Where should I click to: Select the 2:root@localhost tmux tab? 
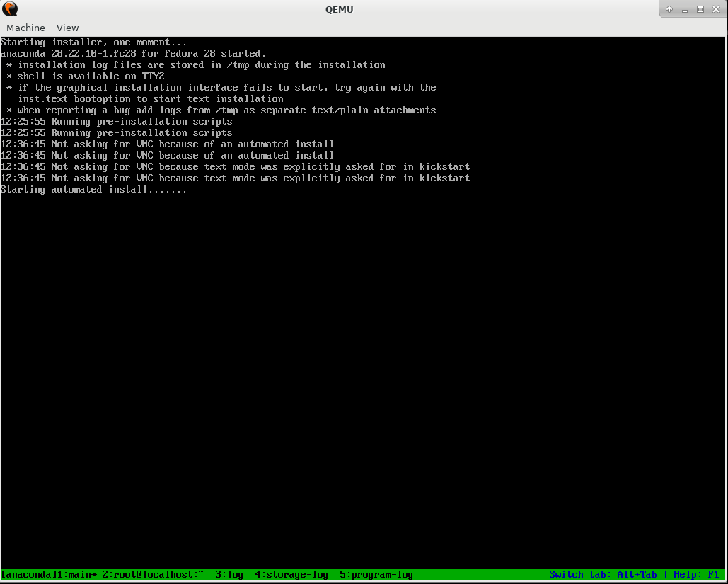coord(153,575)
